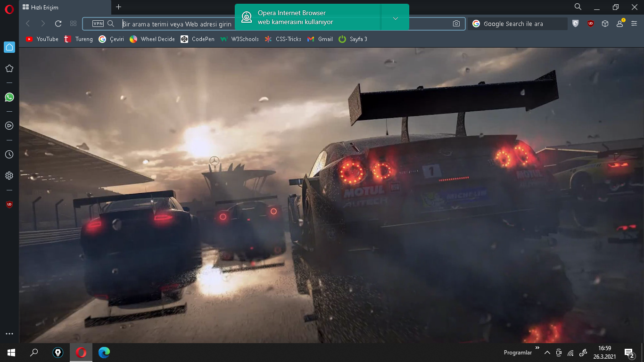Focus the Google Search ile ara box
The image size is (644, 362).
tap(518, 24)
